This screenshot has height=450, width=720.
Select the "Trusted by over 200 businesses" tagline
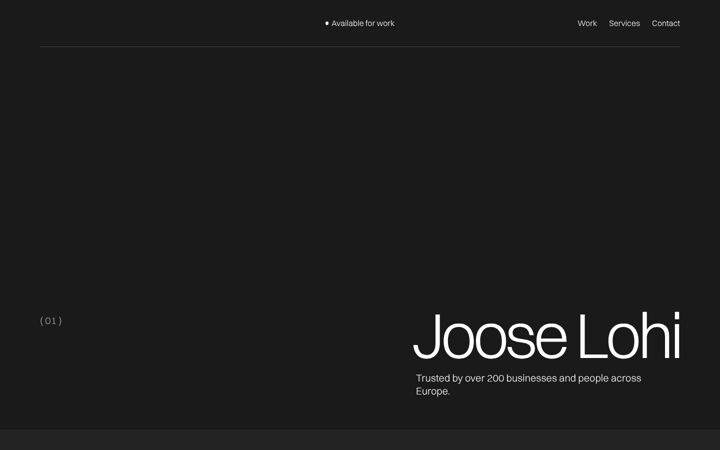coord(528,385)
